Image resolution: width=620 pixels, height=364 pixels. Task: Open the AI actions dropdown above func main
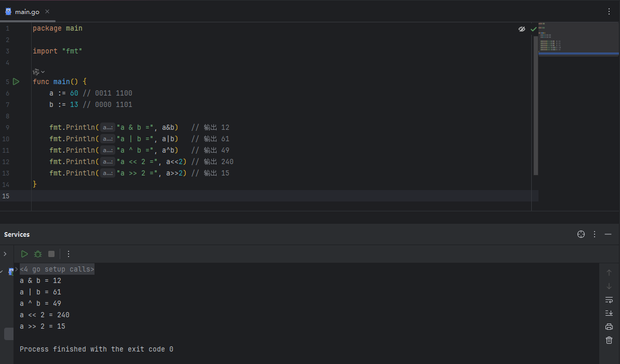(x=38, y=72)
